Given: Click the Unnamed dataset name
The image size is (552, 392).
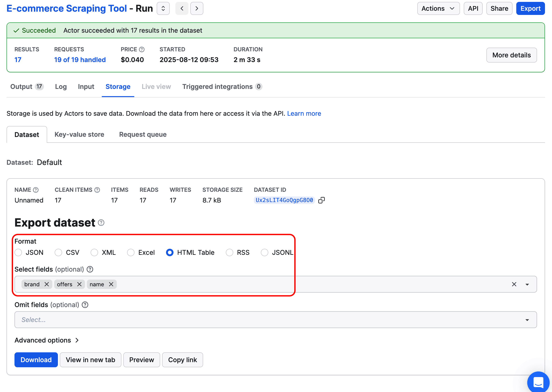Looking at the screenshot, I should [x=29, y=200].
